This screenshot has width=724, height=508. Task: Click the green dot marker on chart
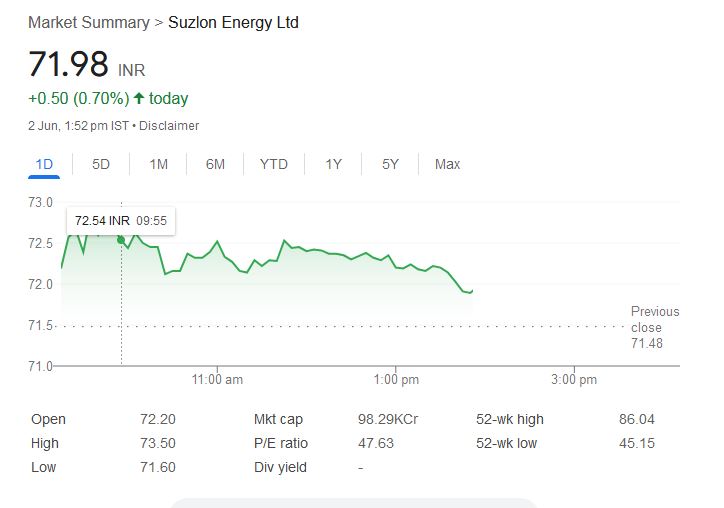click(x=121, y=240)
